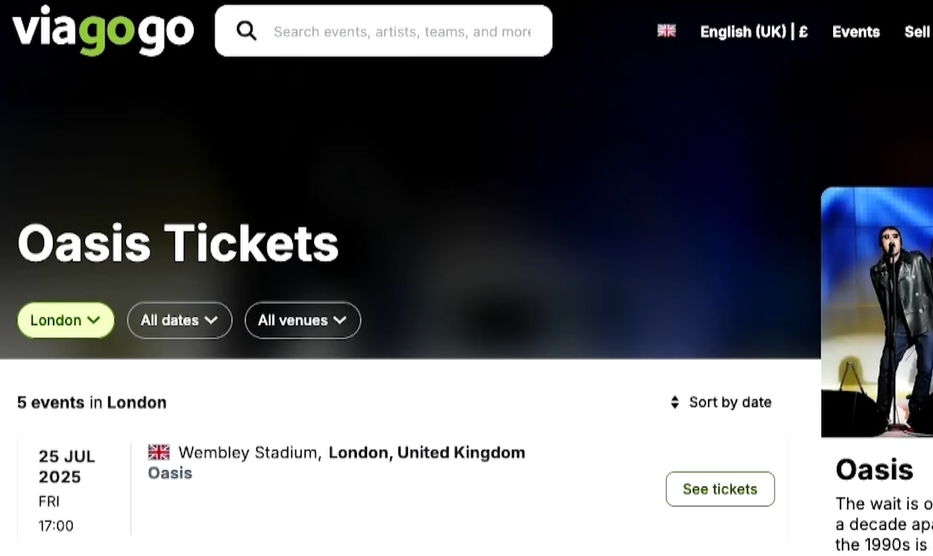Select the Wembley Stadium venue name
This screenshot has width=933, height=556.
pos(248,452)
